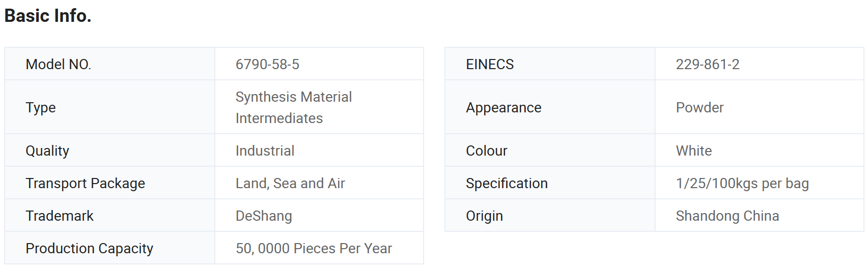Click the Industrial quality value
Screen dimensions: 868x269
265,151
